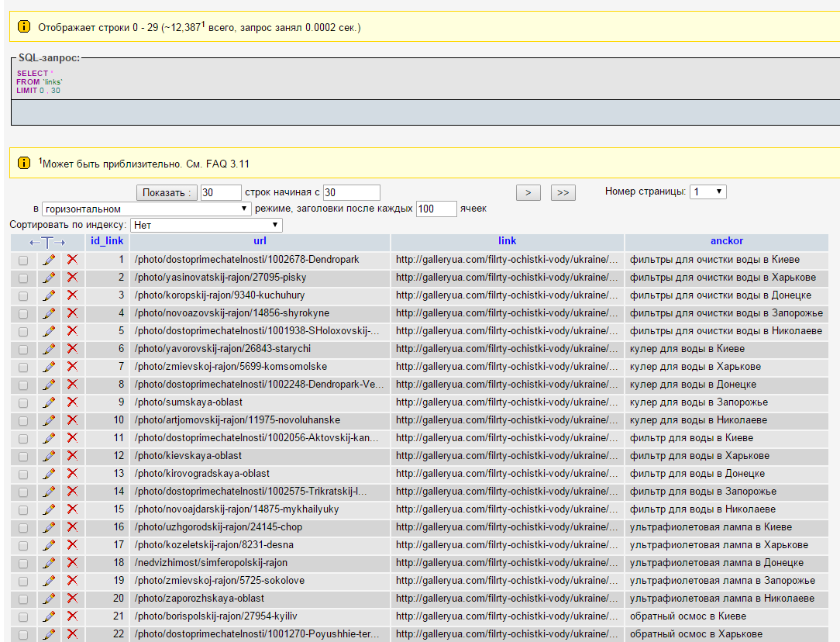Screen dimensions: 840x642
Task: Delete row 19 using its red X
Action: click(x=72, y=581)
